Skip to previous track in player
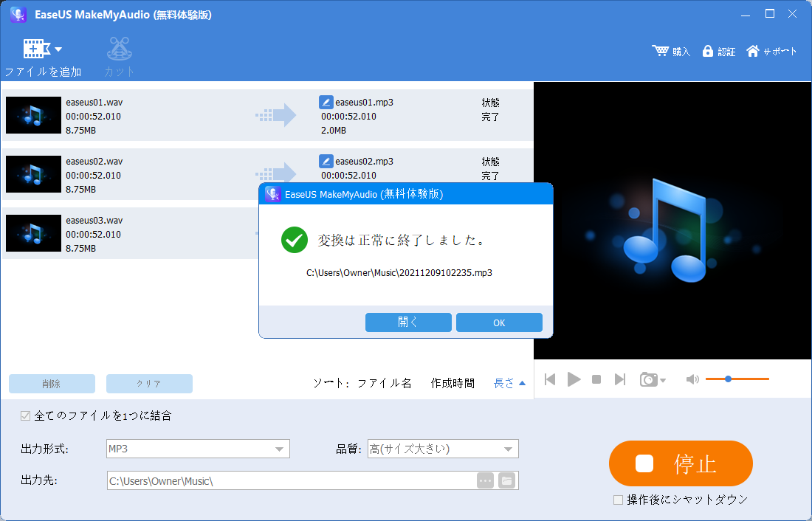Image resolution: width=812 pixels, height=521 pixels. click(x=550, y=379)
